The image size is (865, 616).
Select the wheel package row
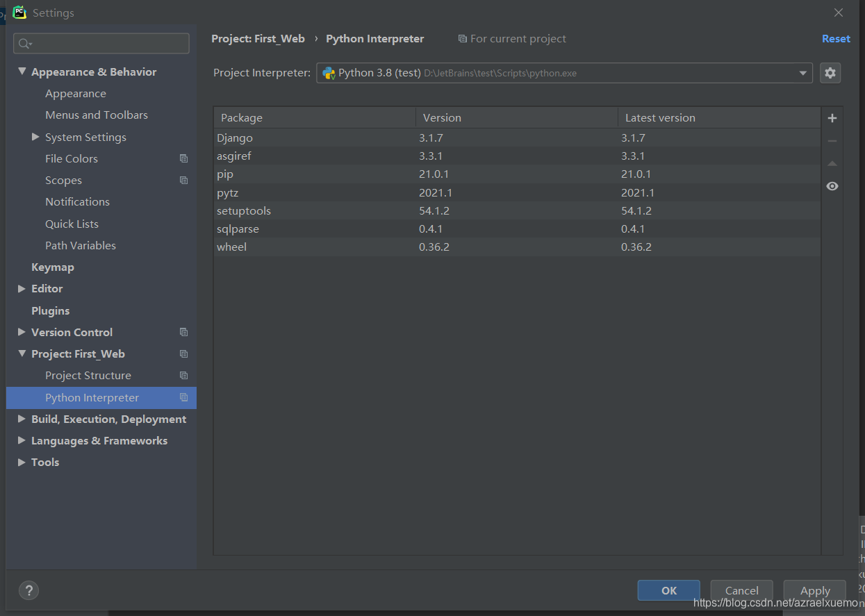click(x=517, y=247)
